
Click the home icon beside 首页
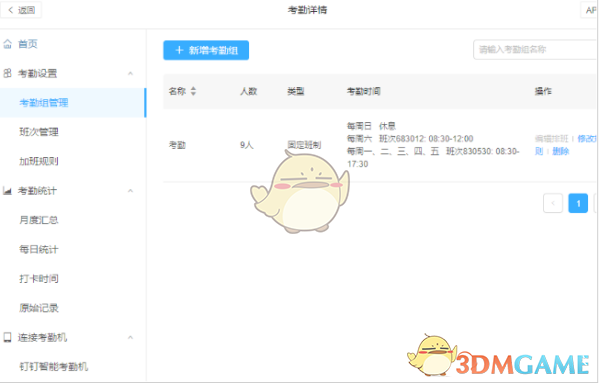[x=8, y=44]
